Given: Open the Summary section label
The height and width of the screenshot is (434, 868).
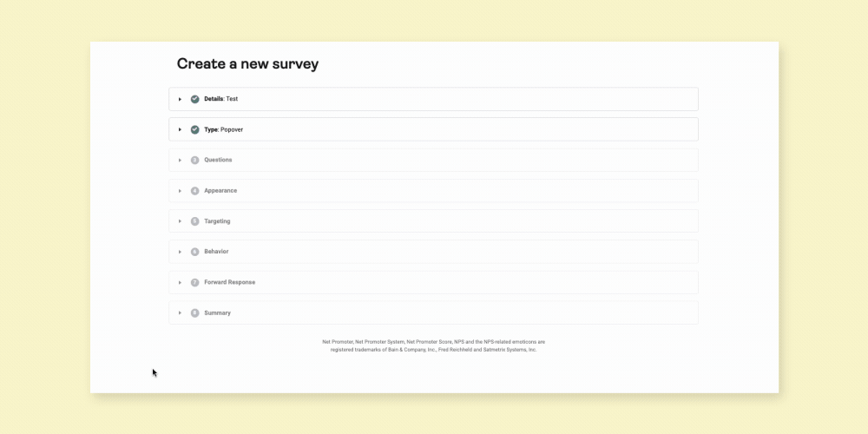Looking at the screenshot, I should click(x=218, y=312).
